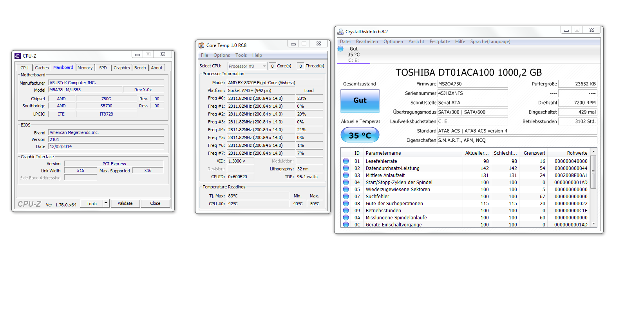Click the Betriebsstunden value 3102 Std.

577,121
